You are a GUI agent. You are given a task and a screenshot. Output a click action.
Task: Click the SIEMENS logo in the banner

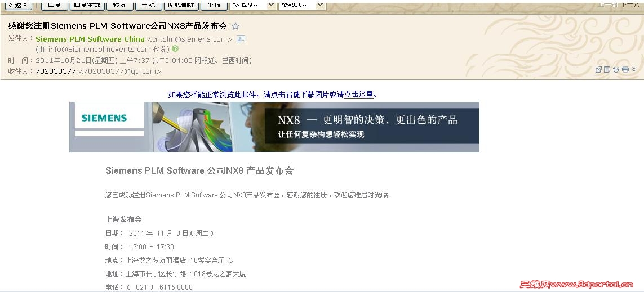[104, 118]
